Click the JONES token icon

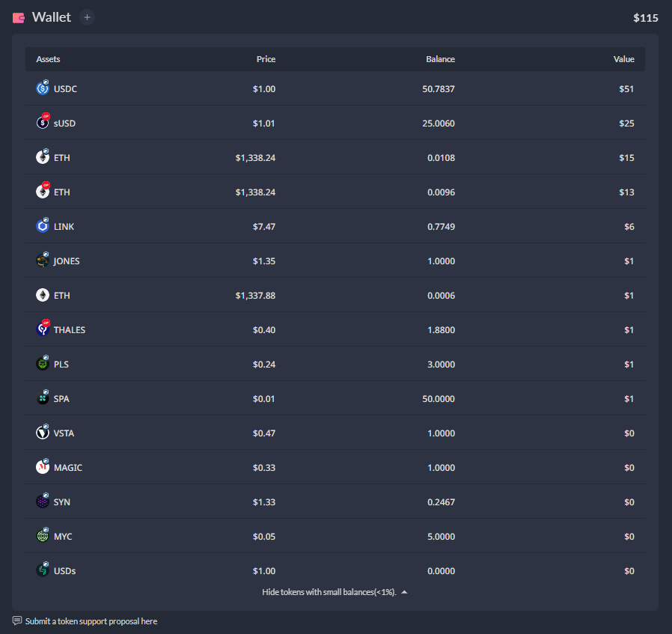pyautogui.click(x=43, y=260)
